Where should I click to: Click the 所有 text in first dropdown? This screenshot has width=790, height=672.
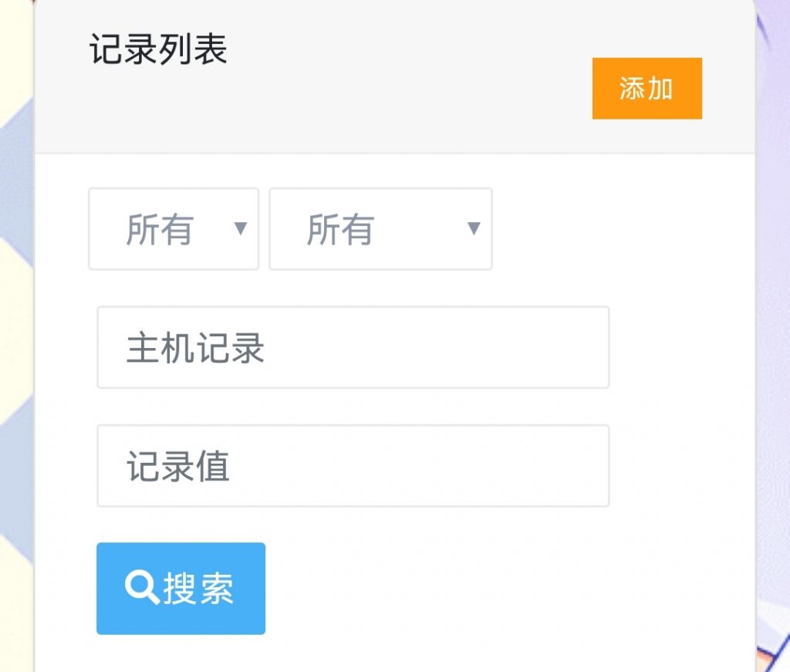(159, 230)
